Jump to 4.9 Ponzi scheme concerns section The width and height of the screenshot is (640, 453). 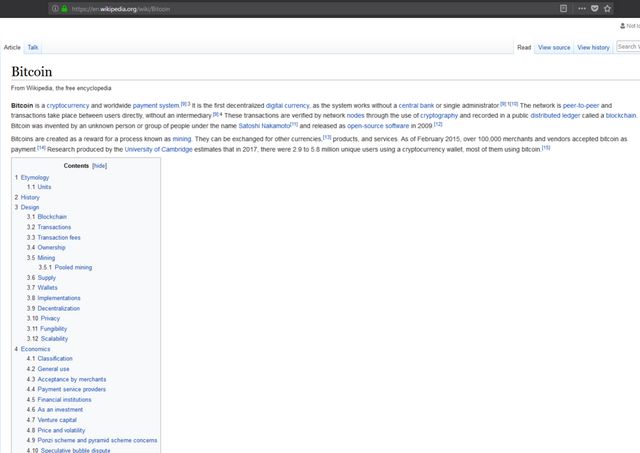click(92, 440)
